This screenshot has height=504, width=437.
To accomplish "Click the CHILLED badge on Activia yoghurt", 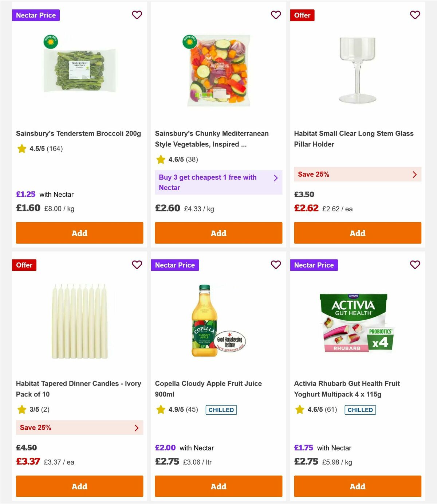I will click(360, 410).
